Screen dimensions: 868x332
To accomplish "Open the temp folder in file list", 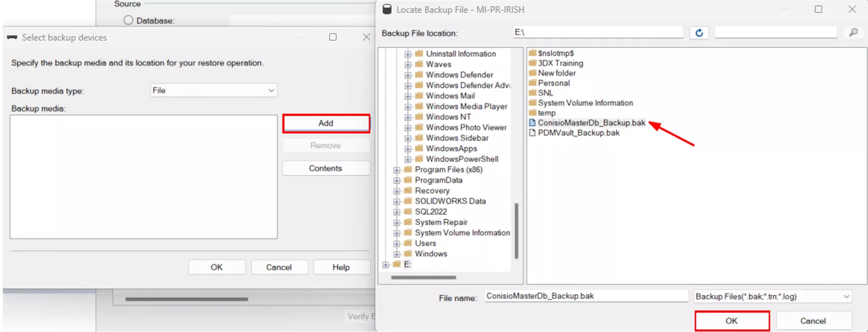I will [x=546, y=113].
